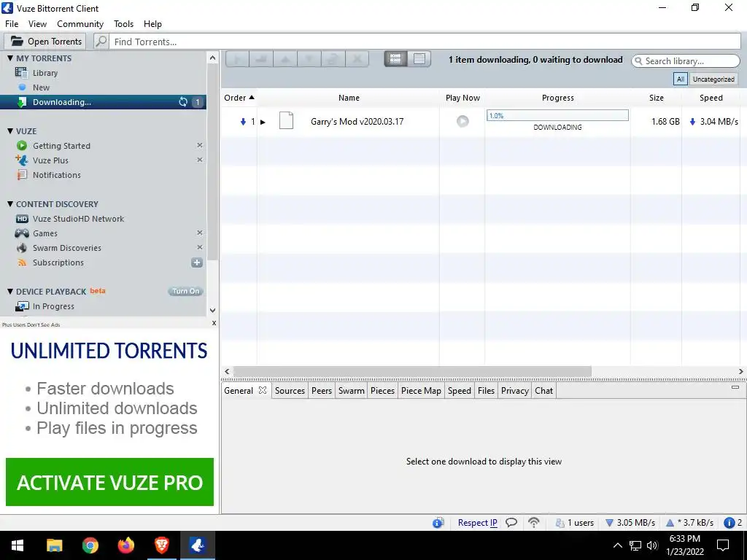Open Vuze Plus in the sidebar

tap(50, 160)
